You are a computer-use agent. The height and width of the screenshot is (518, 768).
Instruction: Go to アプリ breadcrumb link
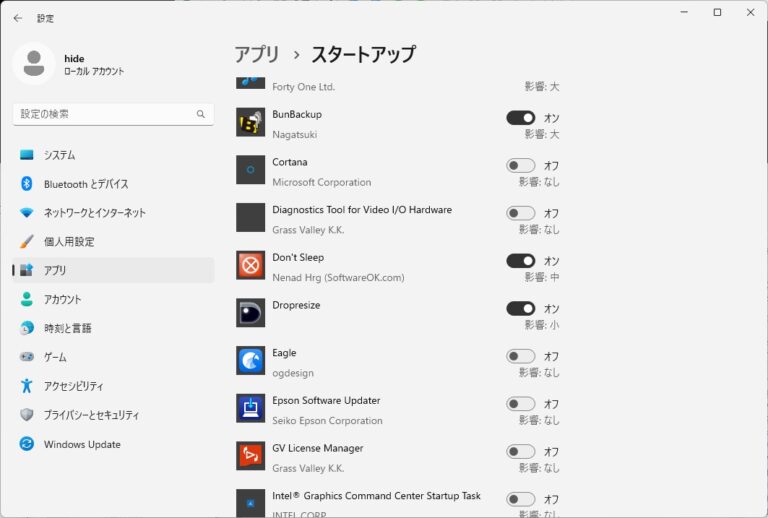coord(257,54)
